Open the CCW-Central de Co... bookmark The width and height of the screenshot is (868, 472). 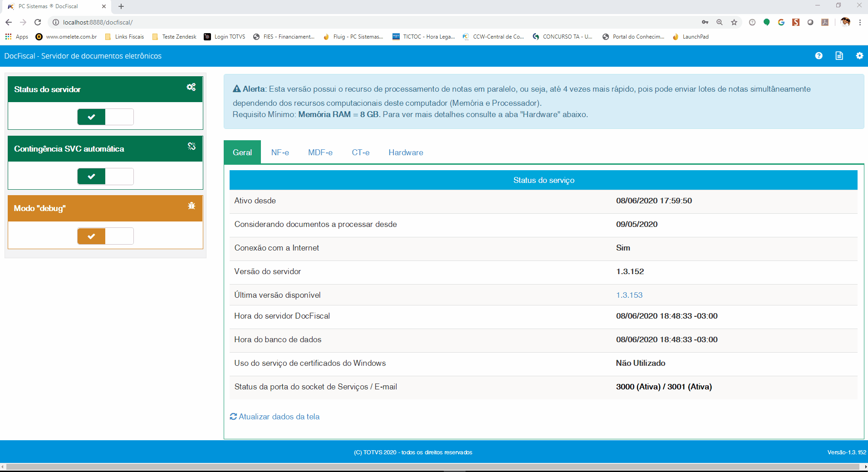point(493,37)
